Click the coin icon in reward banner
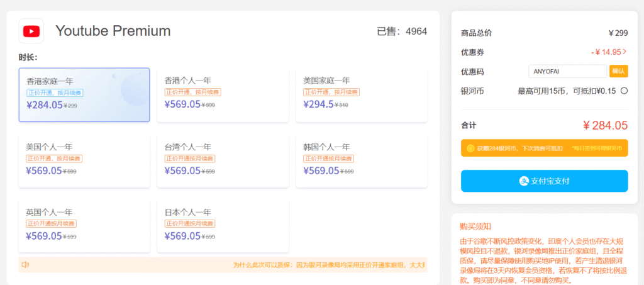Image resolution: width=644 pixels, height=285 pixels. 470,148
